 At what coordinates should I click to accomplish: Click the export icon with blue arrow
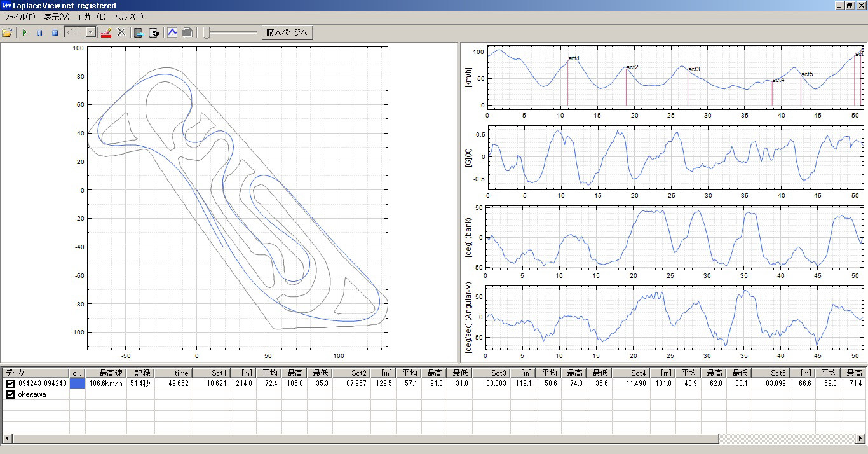tap(139, 32)
